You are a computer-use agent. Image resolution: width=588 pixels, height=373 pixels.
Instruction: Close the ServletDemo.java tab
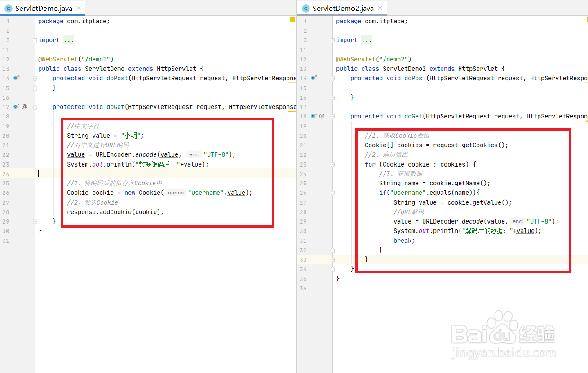tap(79, 8)
